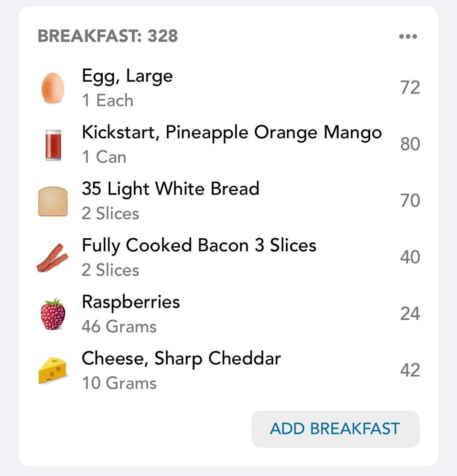Tap the bacon strips icon
This screenshot has height=476, width=457.
pos(52,258)
